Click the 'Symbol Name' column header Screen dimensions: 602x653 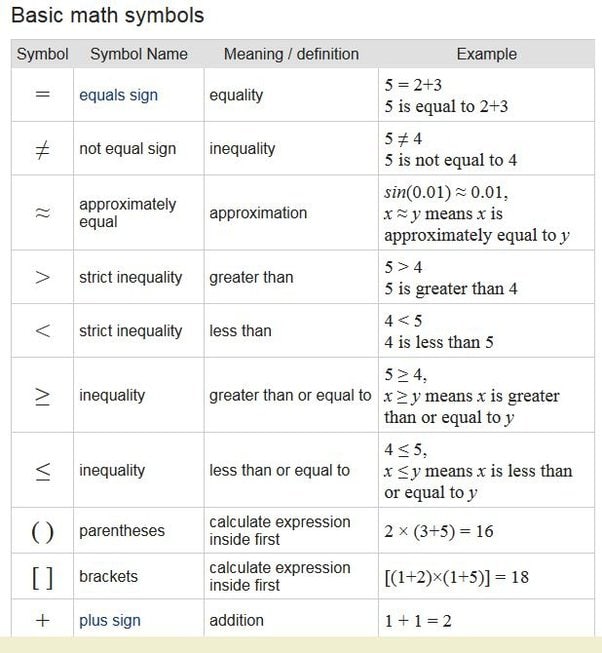(x=139, y=54)
